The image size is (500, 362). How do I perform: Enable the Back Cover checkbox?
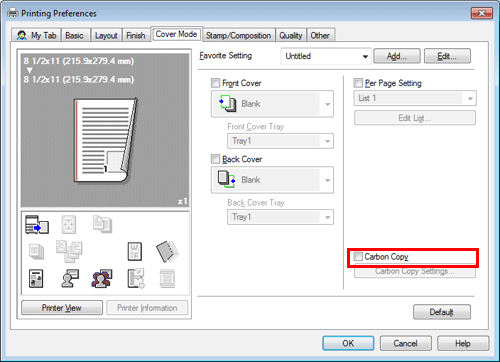click(216, 159)
